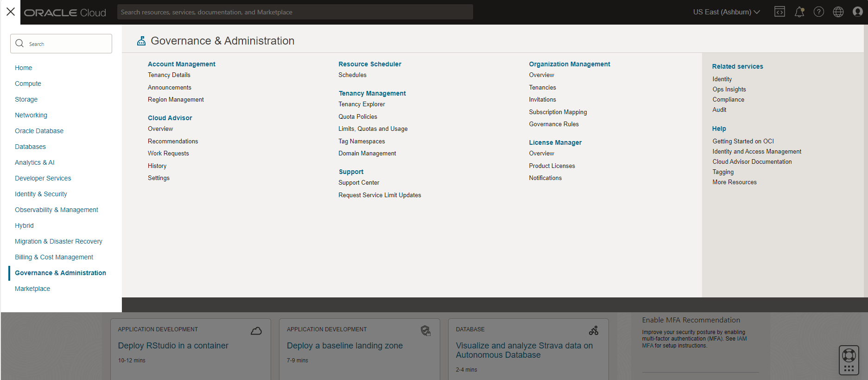Open Announcements link

pyautogui.click(x=170, y=88)
